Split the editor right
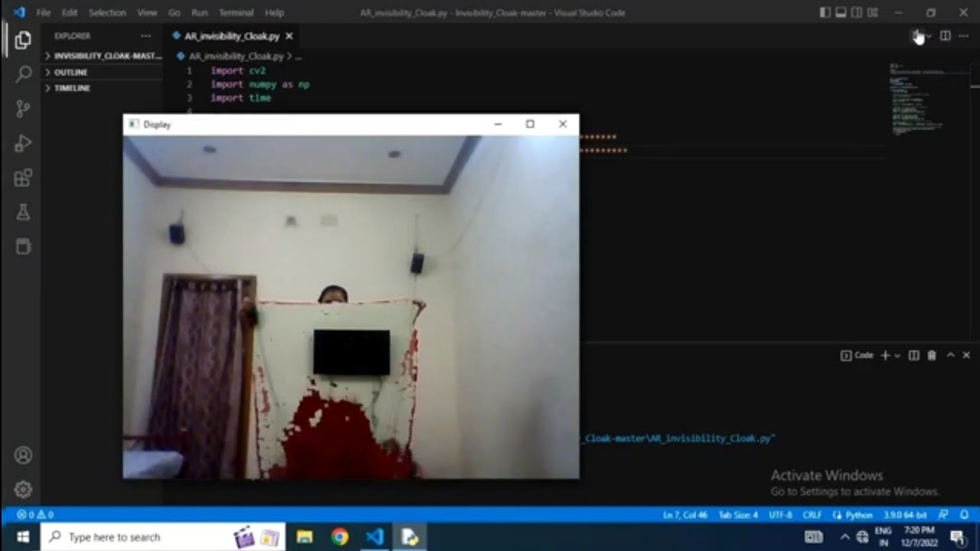 tap(946, 36)
